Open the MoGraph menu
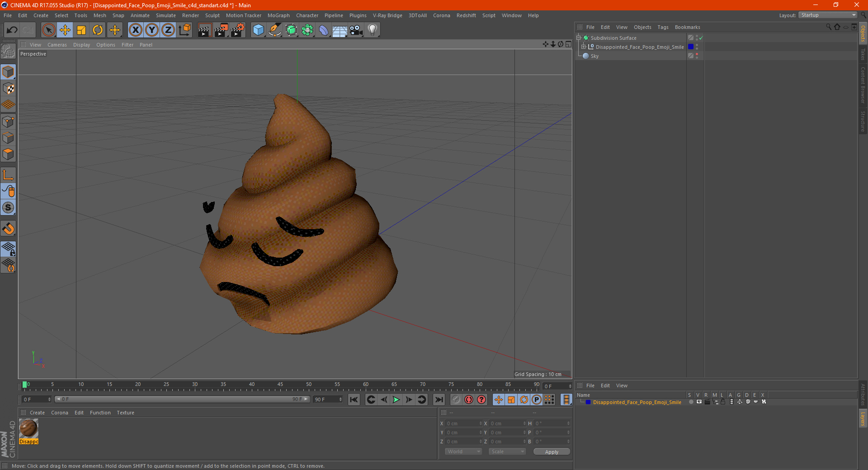Image resolution: width=868 pixels, height=470 pixels. [x=278, y=15]
